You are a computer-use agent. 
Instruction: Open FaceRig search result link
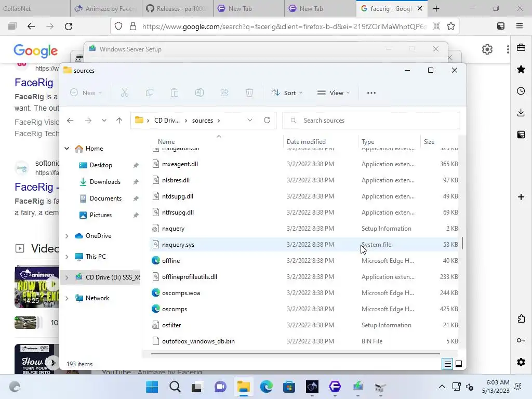tap(34, 83)
